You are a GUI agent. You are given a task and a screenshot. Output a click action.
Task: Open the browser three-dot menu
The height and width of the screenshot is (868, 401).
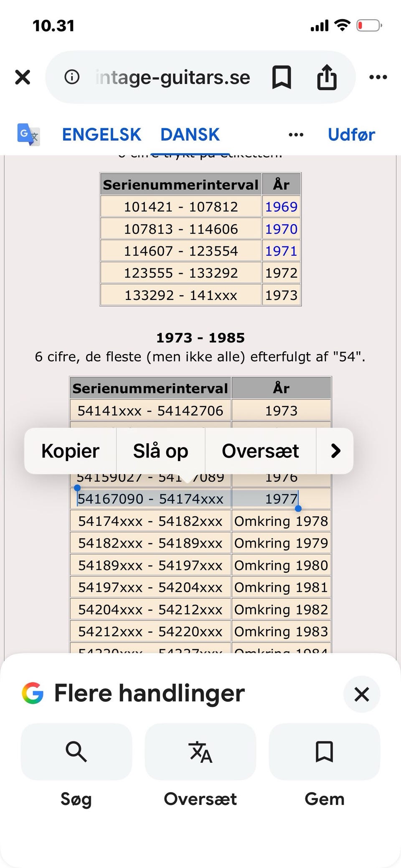coord(378,77)
